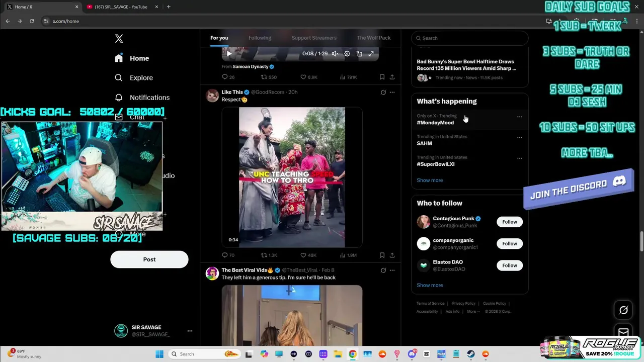
Task: Repost the post with 550 reposts
Action: click(268, 77)
